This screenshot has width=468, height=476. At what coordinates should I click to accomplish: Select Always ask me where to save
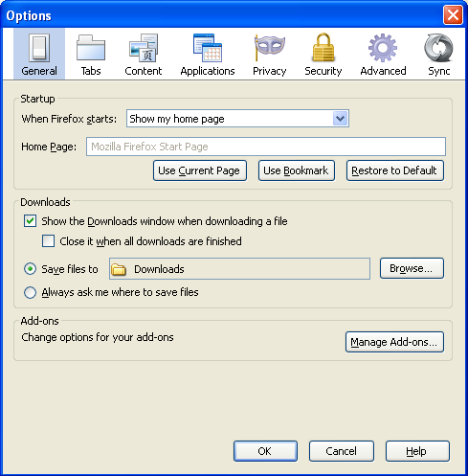(x=30, y=292)
